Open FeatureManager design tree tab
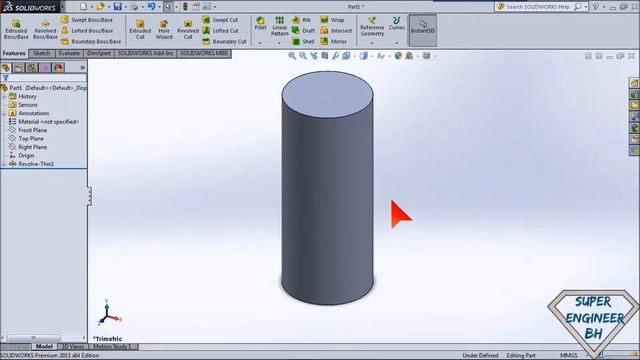 6,68
